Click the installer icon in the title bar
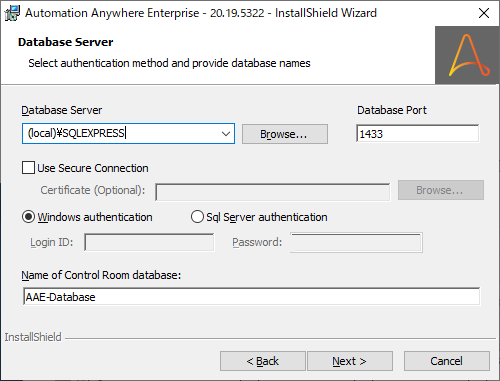 tap(12, 13)
